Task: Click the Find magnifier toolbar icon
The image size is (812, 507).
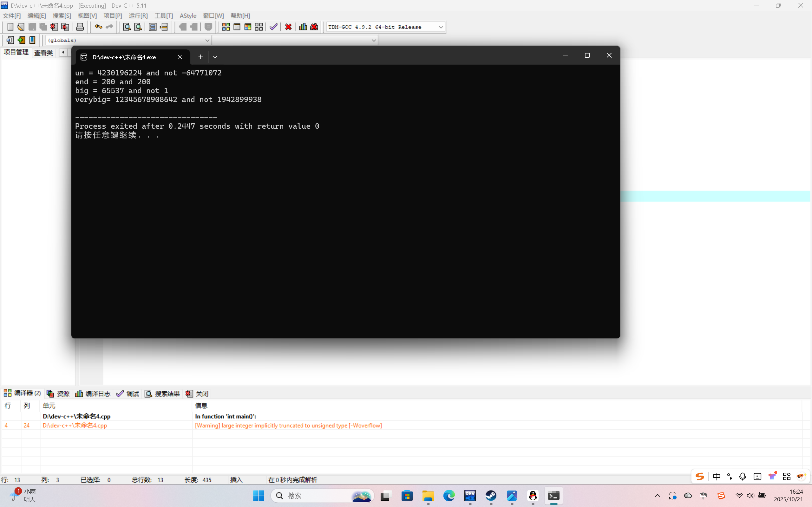Action: [x=127, y=27]
